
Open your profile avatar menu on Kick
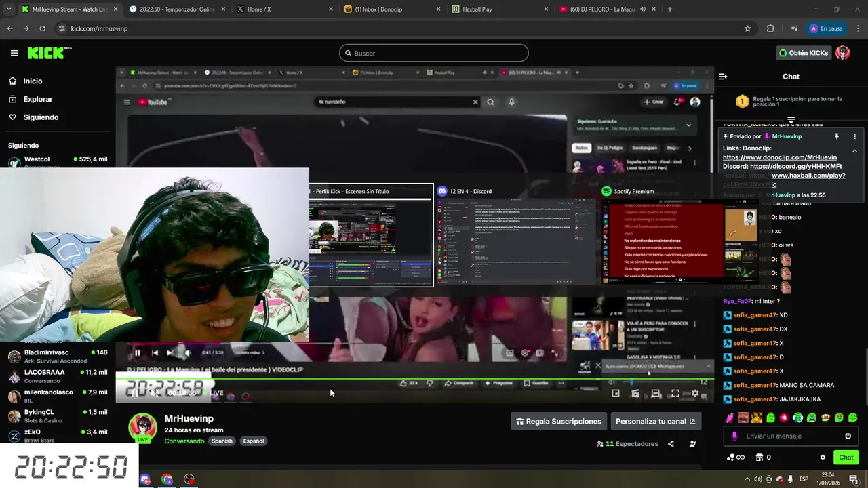pos(842,53)
